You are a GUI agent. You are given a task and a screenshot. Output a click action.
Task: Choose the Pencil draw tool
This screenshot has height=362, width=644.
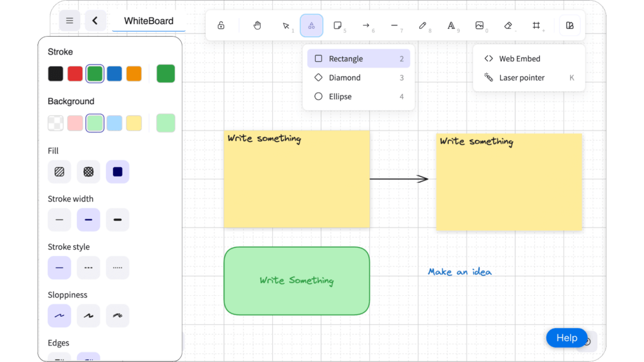click(422, 26)
